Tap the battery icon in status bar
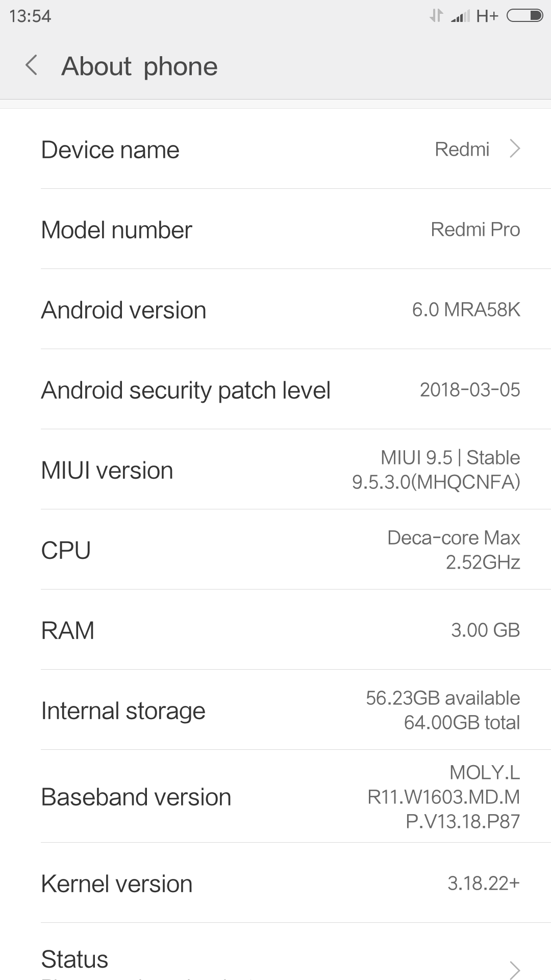Viewport: 551px width, 980px height. coord(524,16)
